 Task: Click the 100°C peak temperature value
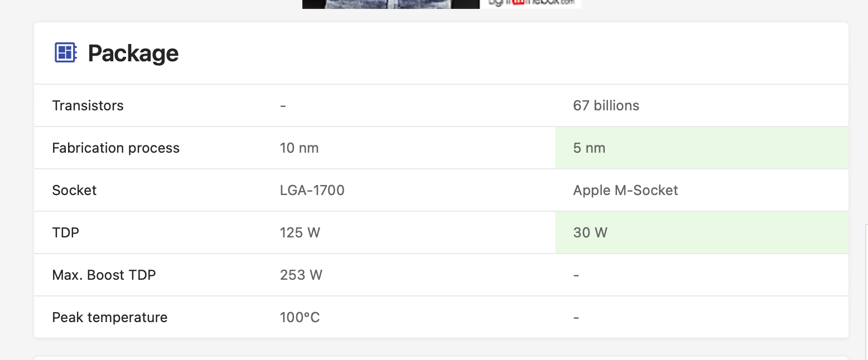point(300,317)
